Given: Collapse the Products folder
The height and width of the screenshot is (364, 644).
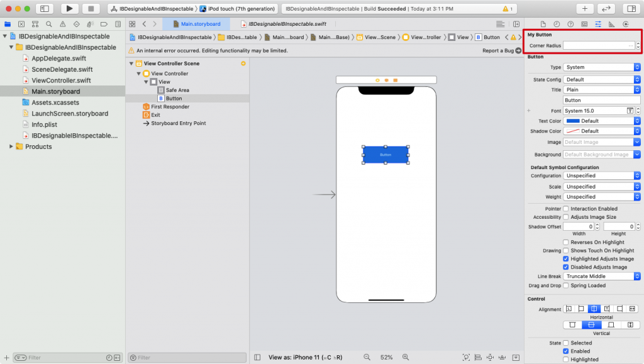Looking at the screenshot, I should click(x=11, y=146).
